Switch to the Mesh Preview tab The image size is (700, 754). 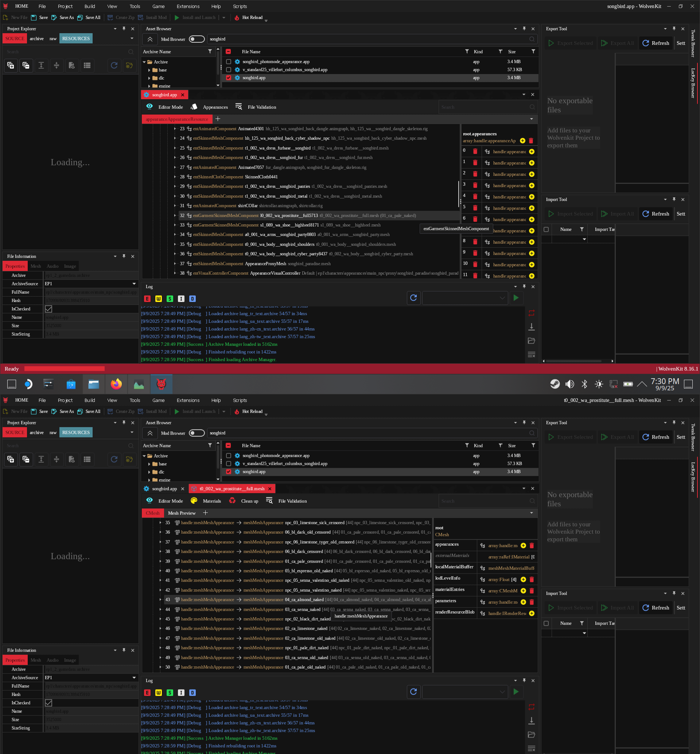(182, 513)
